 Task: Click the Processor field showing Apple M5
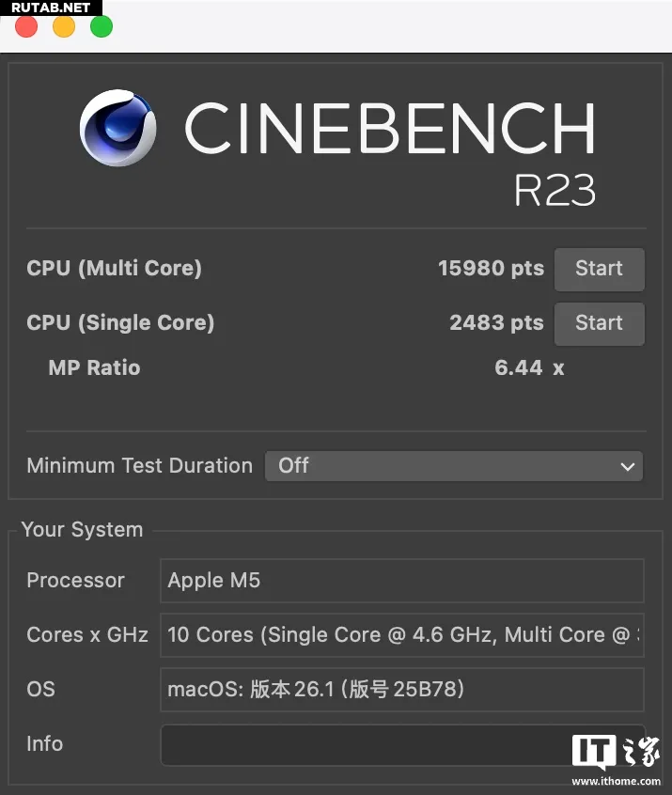pos(401,581)
